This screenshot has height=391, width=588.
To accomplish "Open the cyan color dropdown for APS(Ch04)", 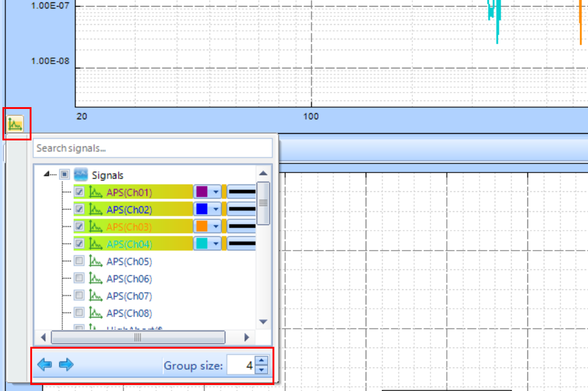I will tap(215, 244).
